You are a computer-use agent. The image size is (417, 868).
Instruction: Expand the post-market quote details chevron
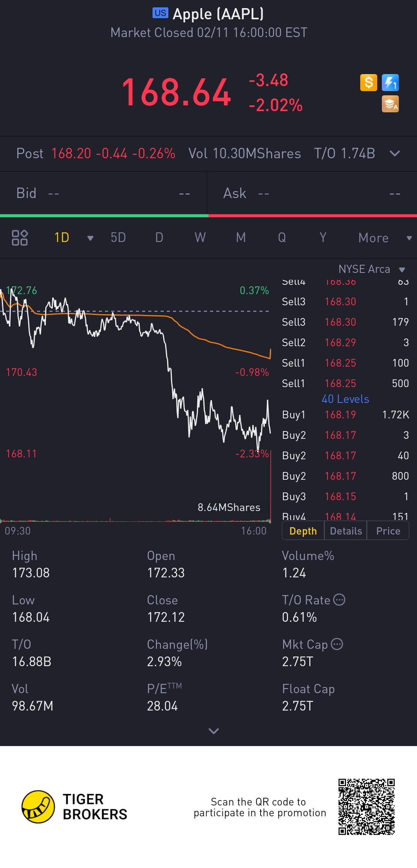coord(395,154)
